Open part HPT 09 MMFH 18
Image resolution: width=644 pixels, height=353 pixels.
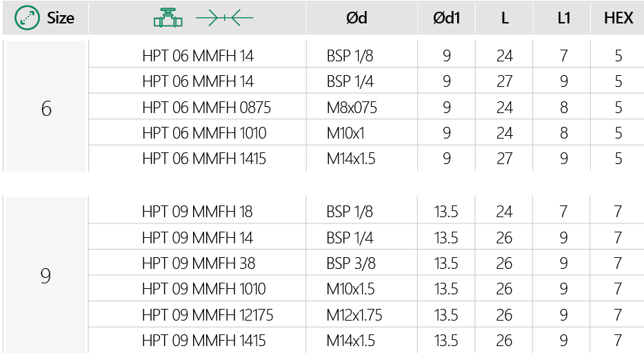click(x=197, y=212)
